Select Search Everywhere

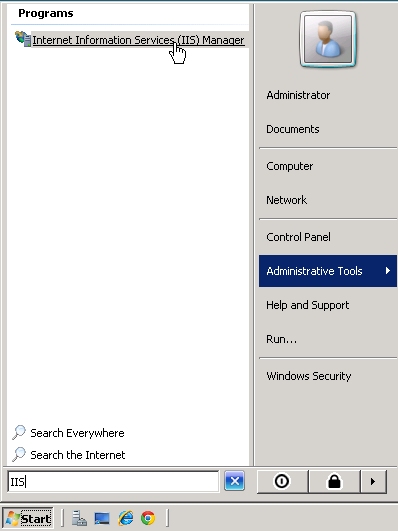(x=68, y=433)
